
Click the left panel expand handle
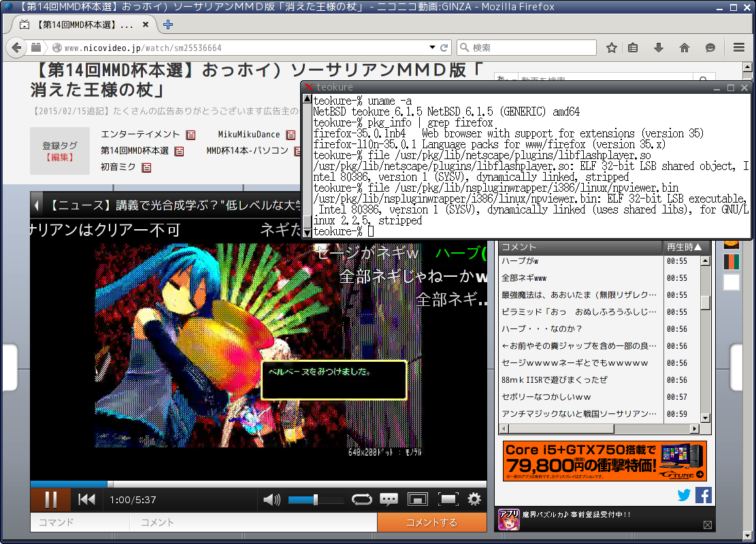point(10,367)
